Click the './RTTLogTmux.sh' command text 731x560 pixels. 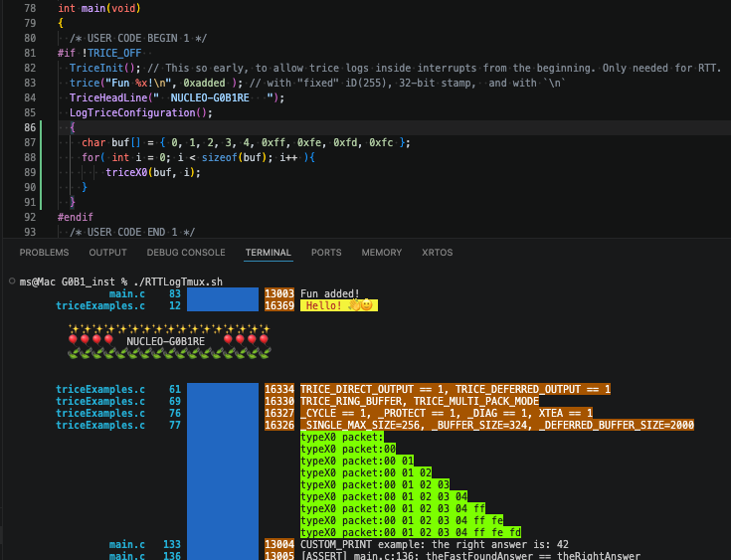[178, 281]
